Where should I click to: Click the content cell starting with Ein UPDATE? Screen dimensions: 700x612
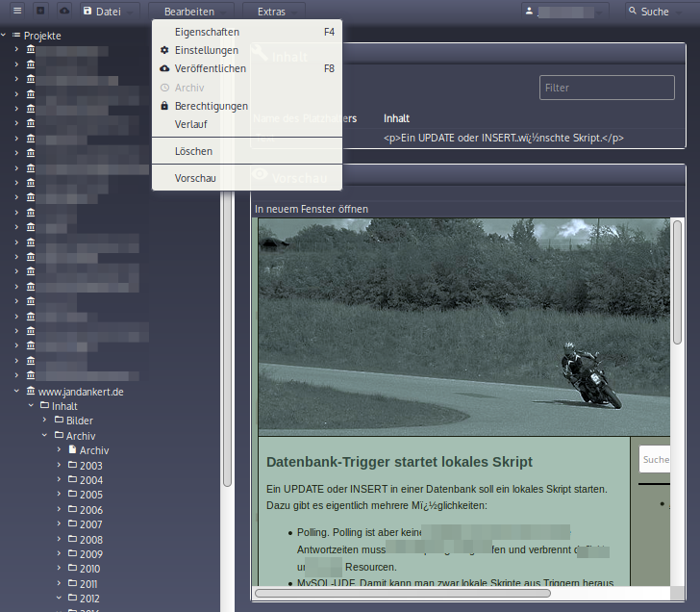tap(503, 138)
